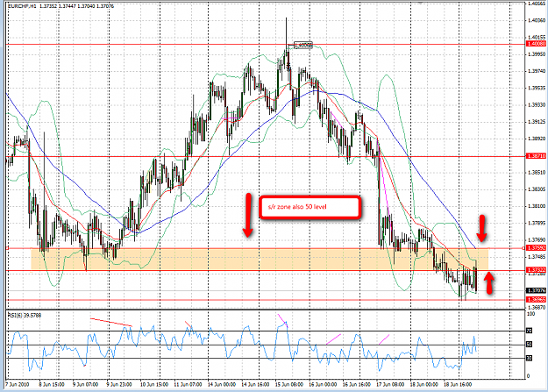Click the 1.38920 value on price axis
This screenshot has width=548, height=392.
coord(537,139)
